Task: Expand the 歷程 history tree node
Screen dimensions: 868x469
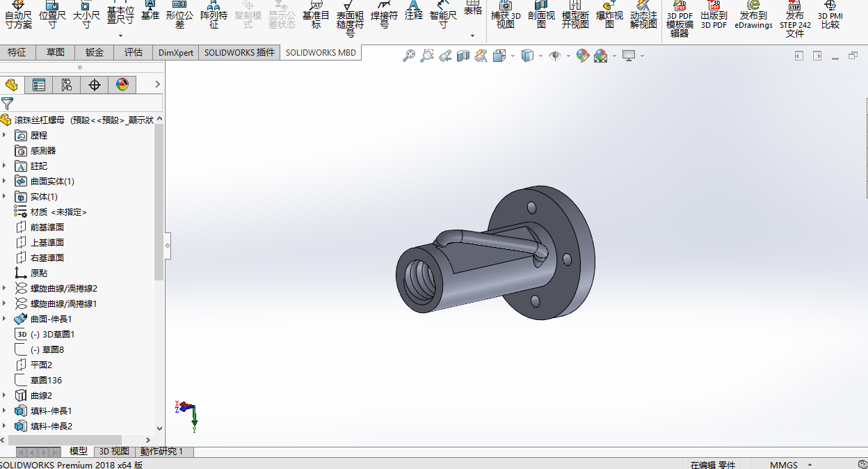Action: point(4,135)
